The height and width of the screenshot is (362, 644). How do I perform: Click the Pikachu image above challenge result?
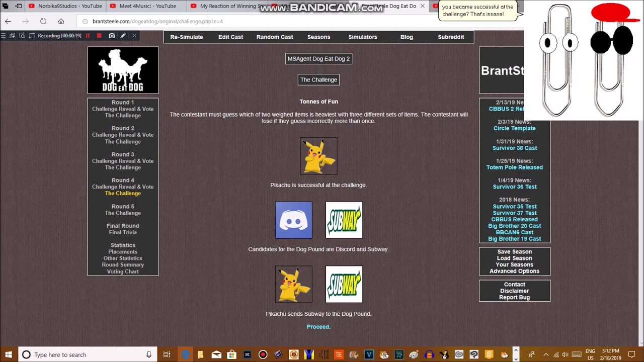pos(319,156)
